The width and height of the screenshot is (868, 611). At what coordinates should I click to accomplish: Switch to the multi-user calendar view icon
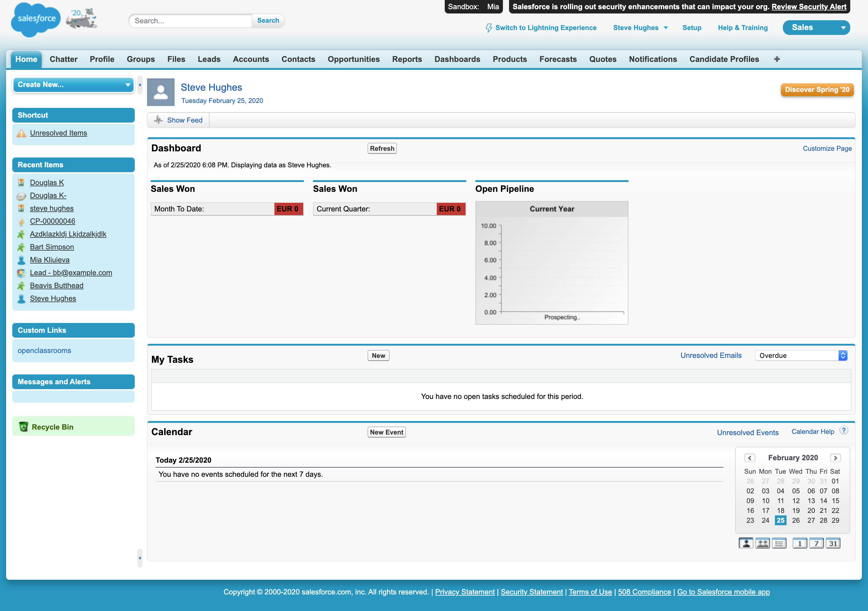[763, 543]
